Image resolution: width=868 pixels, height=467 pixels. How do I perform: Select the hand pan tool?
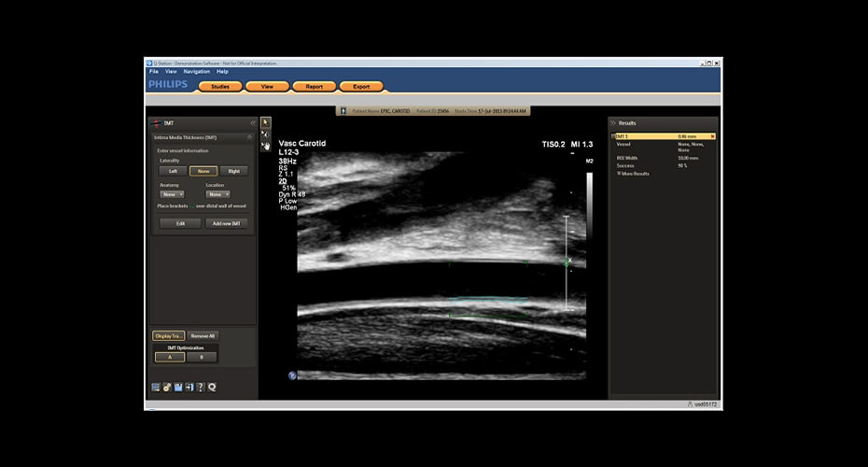pyautogui.click(x=266, y=145)
